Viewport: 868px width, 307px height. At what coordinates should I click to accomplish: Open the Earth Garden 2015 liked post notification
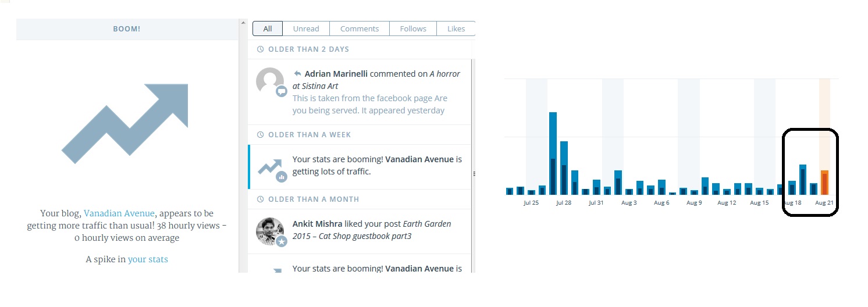[371, 230]
